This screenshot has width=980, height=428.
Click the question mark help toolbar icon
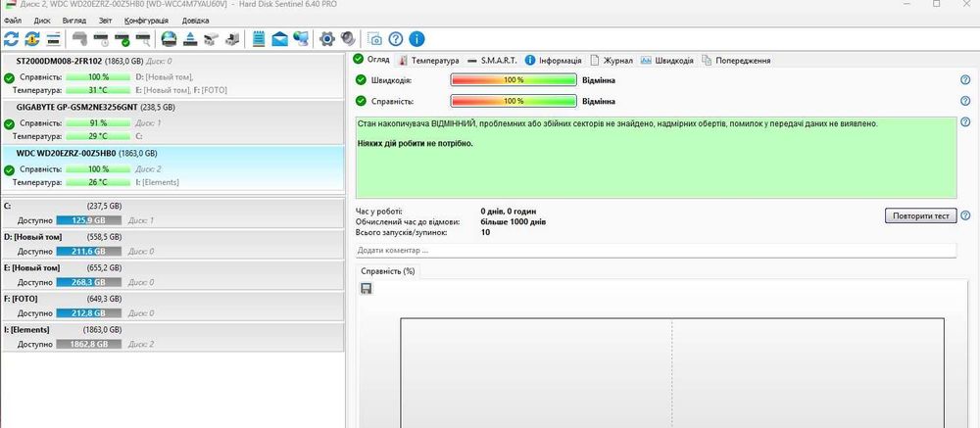pyautogui.click(x=395, y=39)
